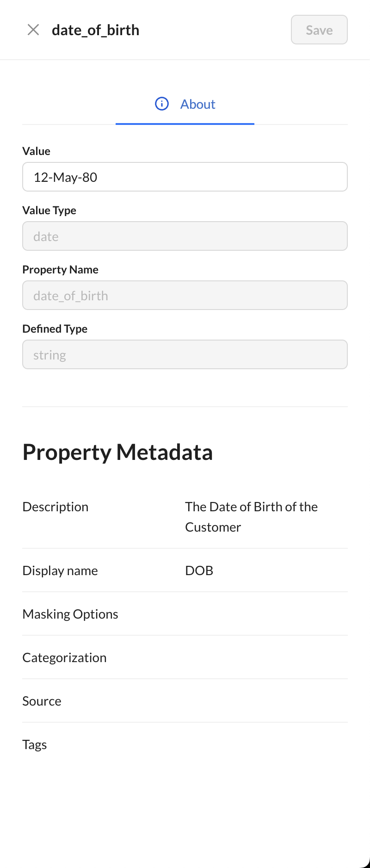
Task: Close the date_of_birth panel
Action: [x=33, y=30]
